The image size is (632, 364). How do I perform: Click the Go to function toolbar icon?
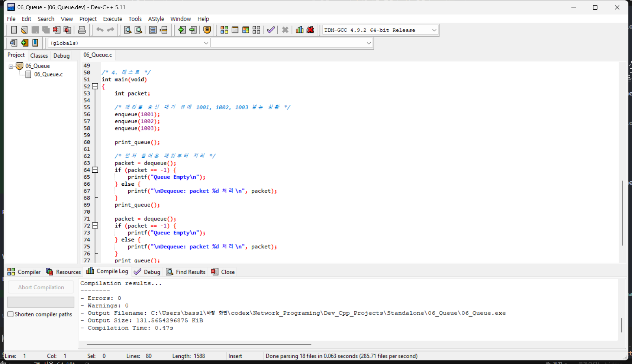(152, 30)
